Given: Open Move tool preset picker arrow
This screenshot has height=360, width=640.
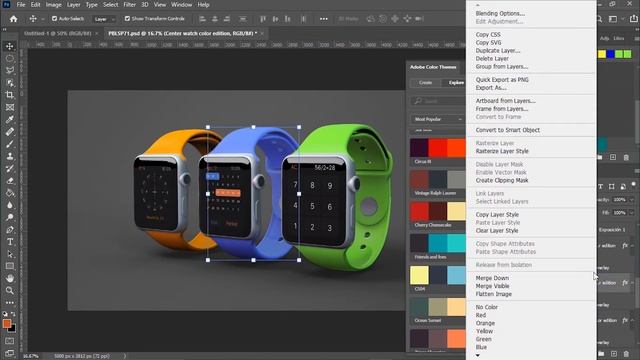Looking at the screenshot, I should tap(43, 19).
